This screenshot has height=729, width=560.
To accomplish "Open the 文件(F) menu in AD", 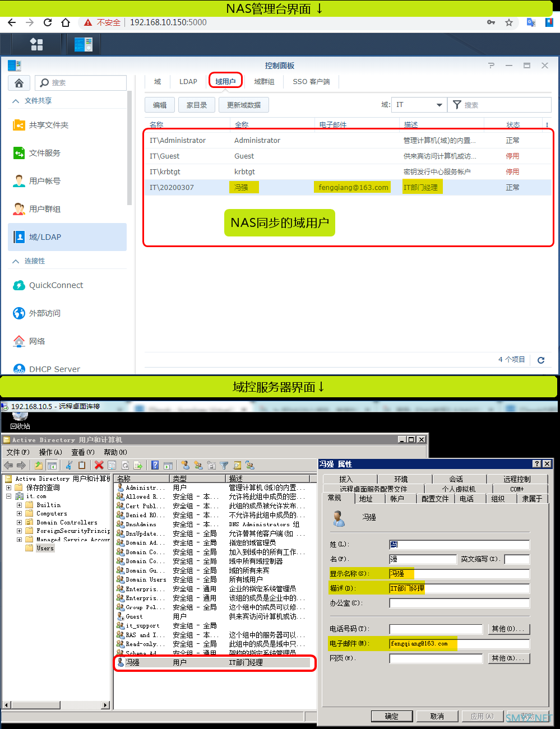I will [18, 452].
